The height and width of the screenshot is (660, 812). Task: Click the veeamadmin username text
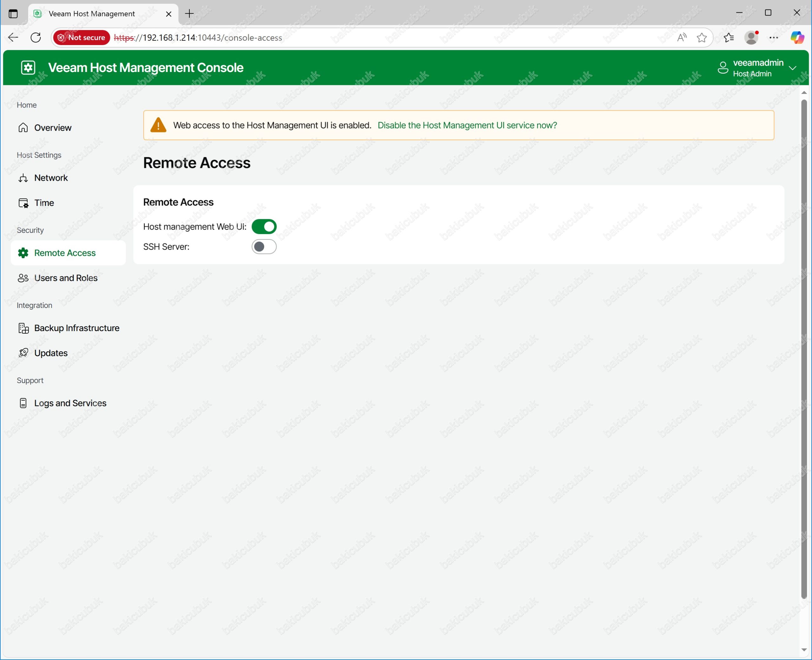coord(758,62)
